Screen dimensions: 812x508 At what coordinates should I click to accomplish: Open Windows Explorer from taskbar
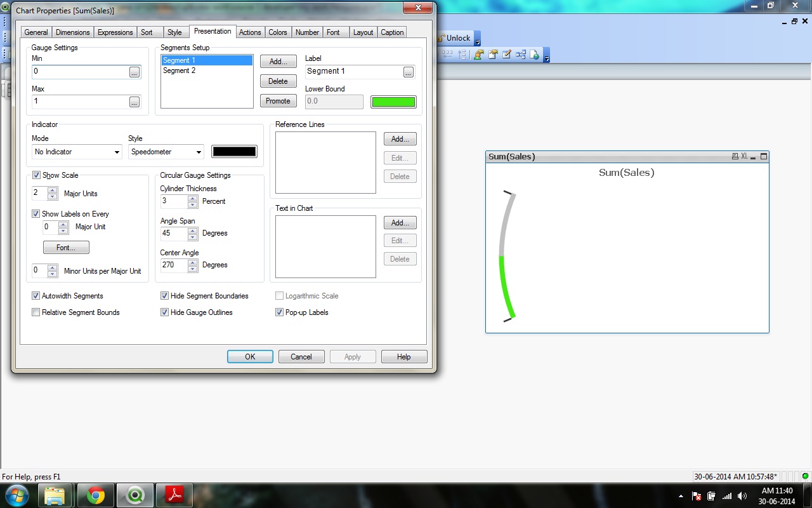pos(55,495)
